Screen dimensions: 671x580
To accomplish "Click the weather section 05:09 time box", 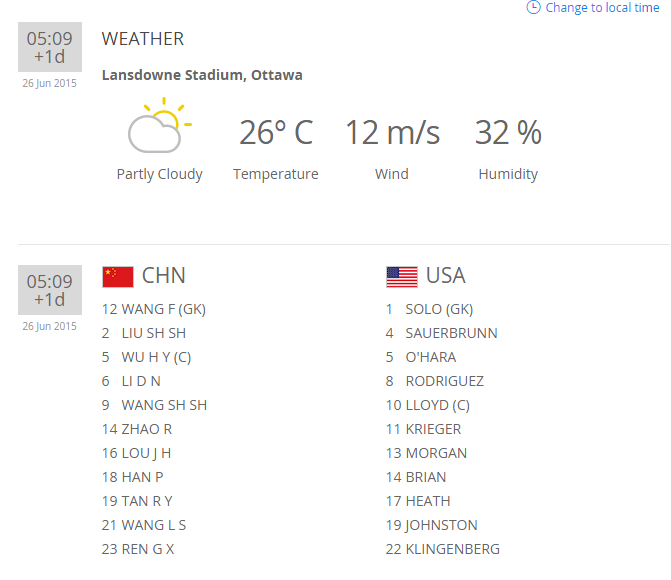I will click(49, 47).
